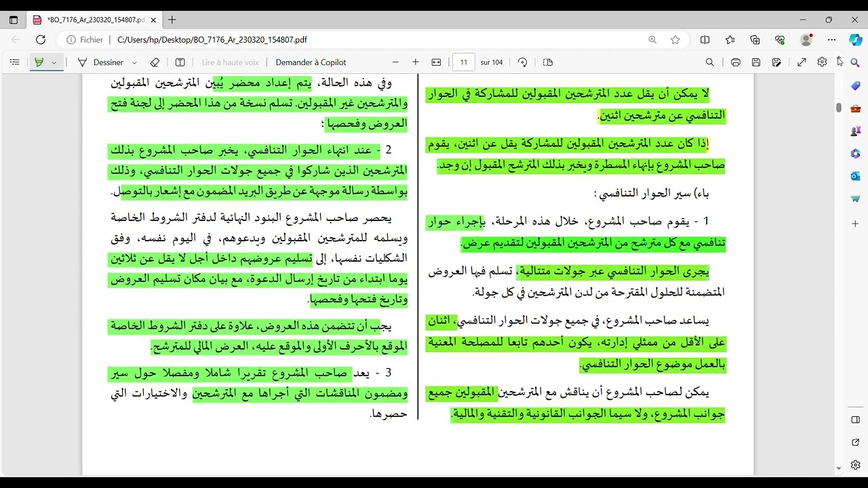The height and width of the screenshot is (488, 868).
Task: Select the eraser tool
Action: point(155,62)
